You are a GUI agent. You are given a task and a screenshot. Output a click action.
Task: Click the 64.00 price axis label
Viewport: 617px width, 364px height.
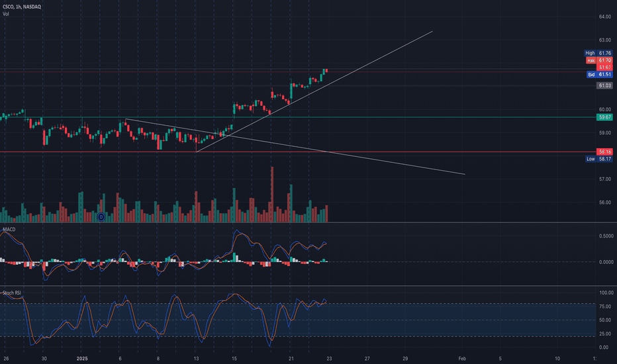click(x=605, y=17)
